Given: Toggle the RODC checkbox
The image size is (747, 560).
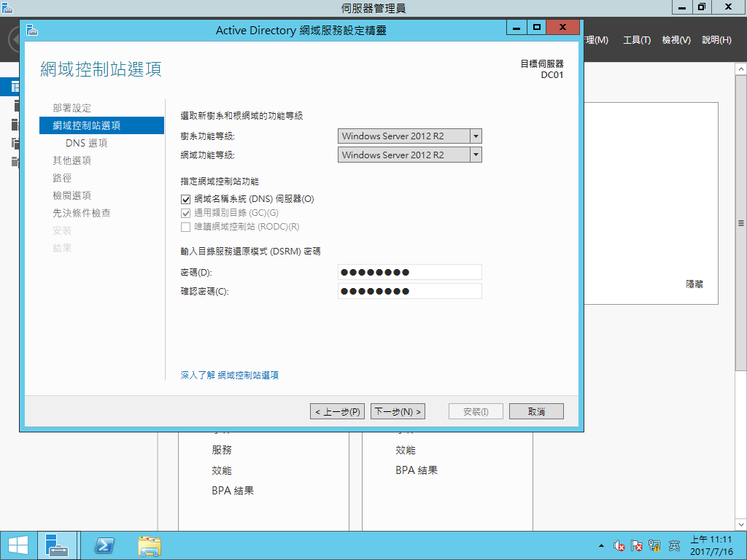Looking at the screenshot, I should coord(186,227).
